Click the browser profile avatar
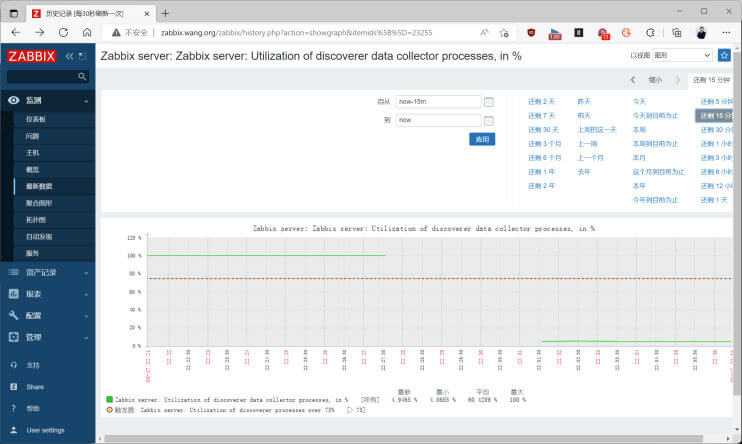The image size is (742, 444). tap(701, 33)
